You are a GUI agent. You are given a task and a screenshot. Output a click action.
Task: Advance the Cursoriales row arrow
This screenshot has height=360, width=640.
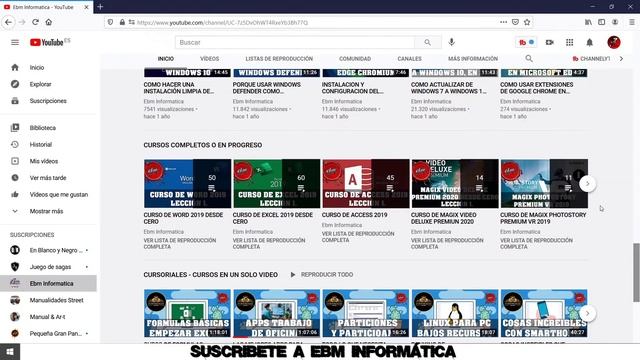point(587,313)
